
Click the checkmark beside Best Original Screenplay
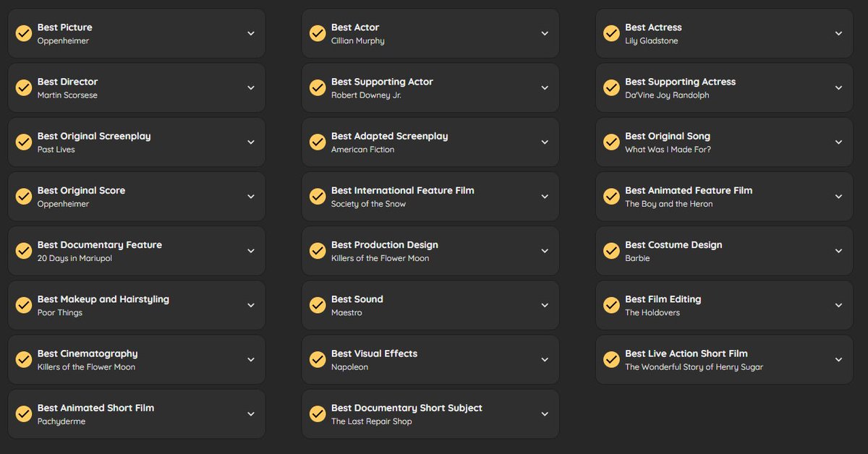pos(24,142)
